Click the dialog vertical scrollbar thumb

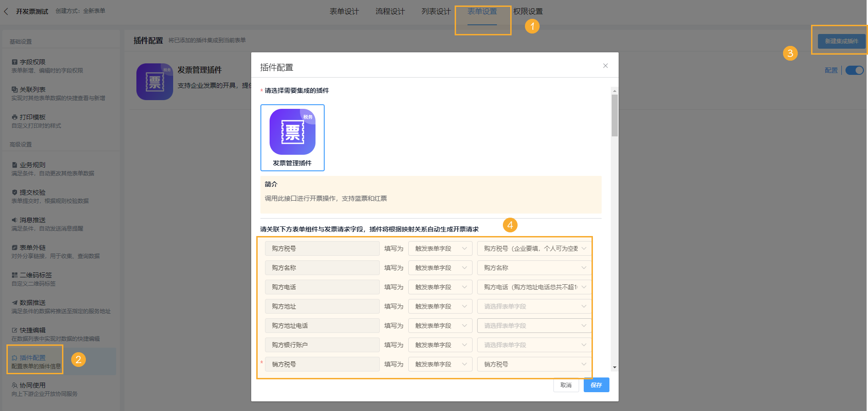614,116
